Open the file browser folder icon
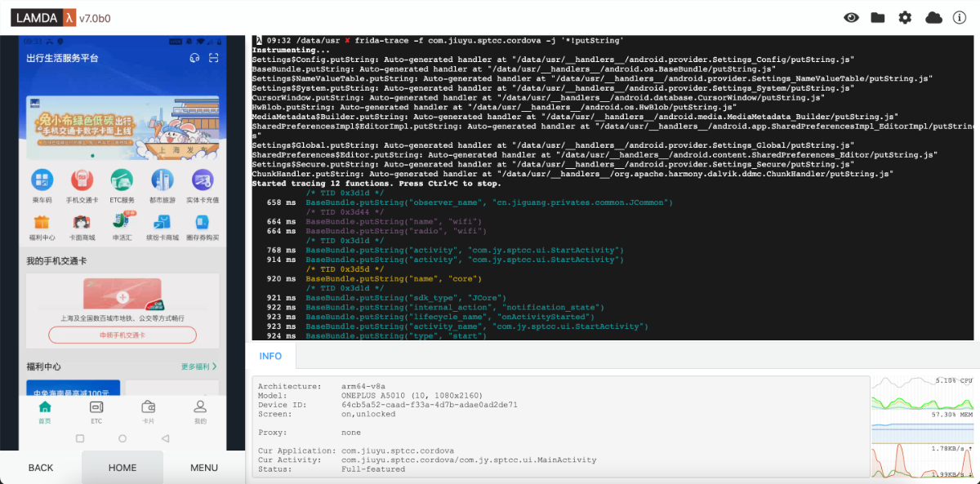The image size is (980, 484). pyautogui.click(x=878, y=17)
